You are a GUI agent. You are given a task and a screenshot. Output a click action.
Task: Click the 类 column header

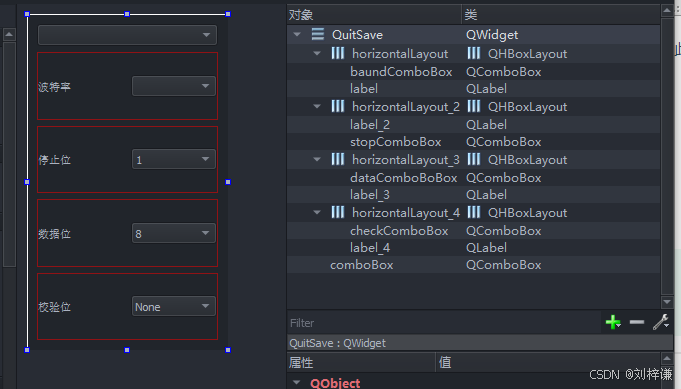coord(561,15)
